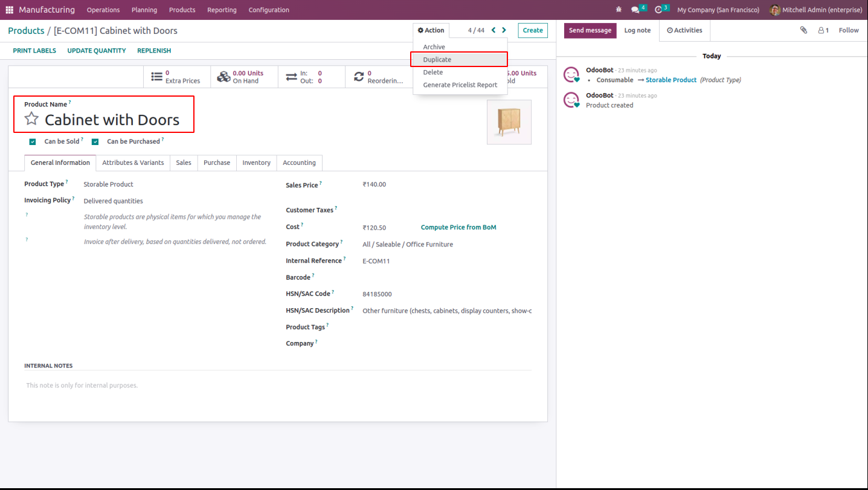
Task: Click Print Labels button
Action: pos(34,51)
